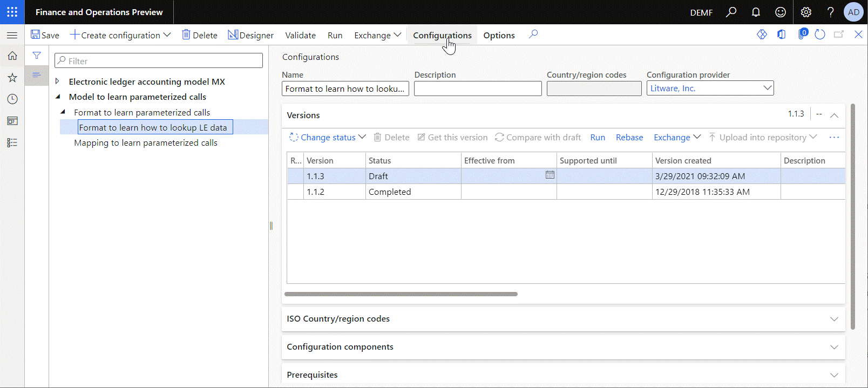Open in Office icon
The image size is (868, 388).
coord(781,35)
